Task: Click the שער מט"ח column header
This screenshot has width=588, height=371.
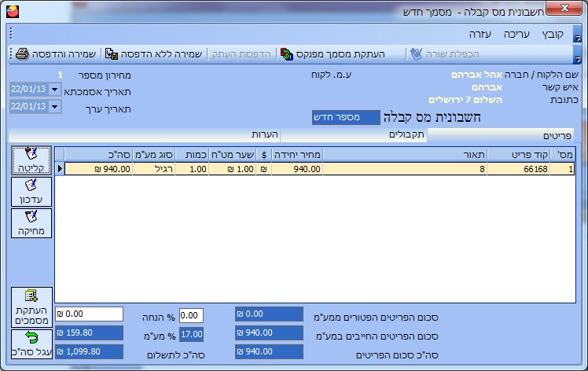Action: tap(232, 155)
